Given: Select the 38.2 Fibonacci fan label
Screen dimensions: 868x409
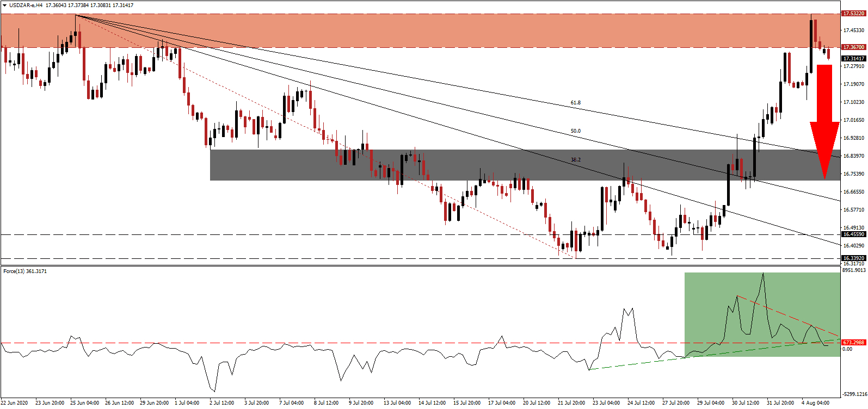Looking at the screenshot, I should [x=575, y=160].
